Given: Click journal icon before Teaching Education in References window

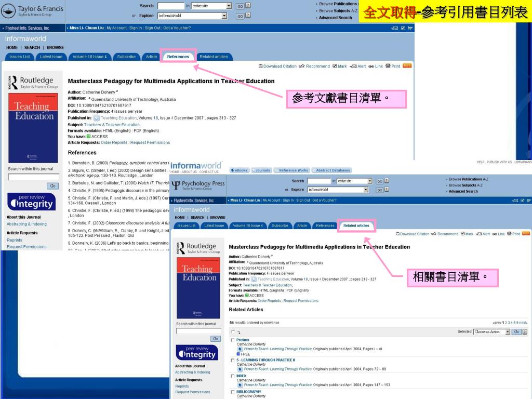Looking at the screenshot, I should click(97, 118).
